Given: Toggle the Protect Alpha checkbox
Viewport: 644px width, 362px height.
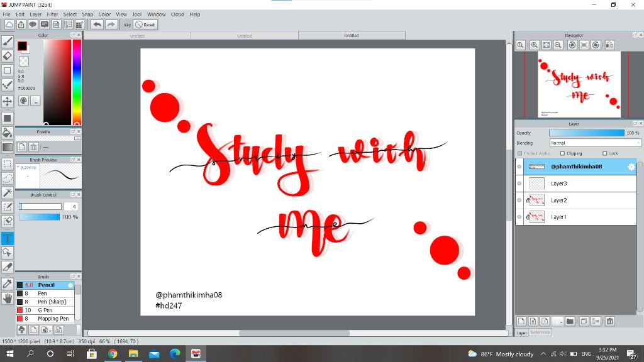Looking at the screenshot, I should pyautogui.click(x=520, y=153).
